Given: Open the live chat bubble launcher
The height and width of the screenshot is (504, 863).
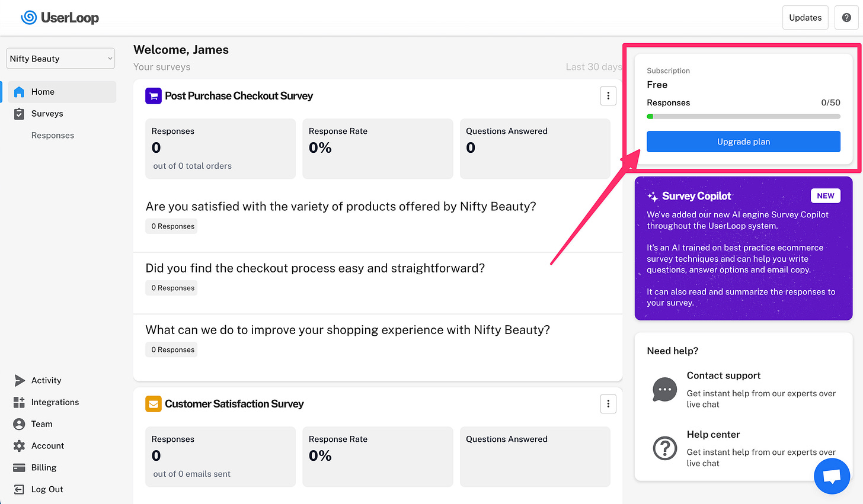Looking at the screenshot, I should click(x=832, y=476).
